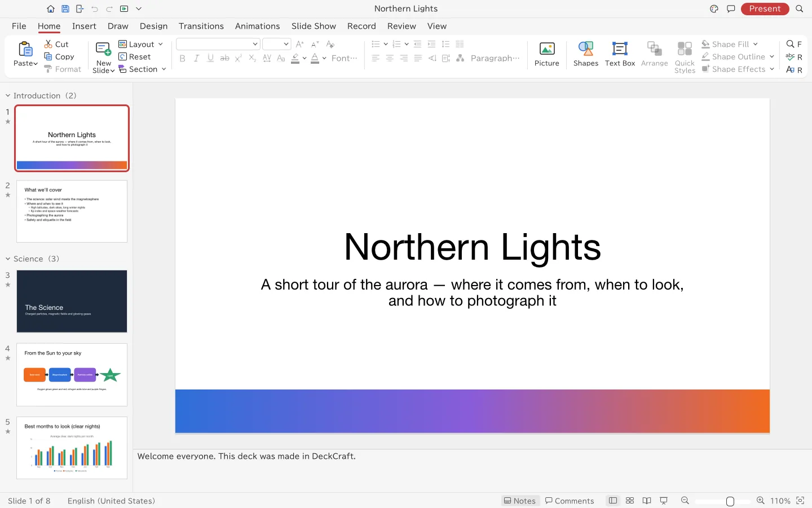Image resolution: width=812 pixels, height=508 pixels.
Task: Click the Present button
Action: coord(765,8)
